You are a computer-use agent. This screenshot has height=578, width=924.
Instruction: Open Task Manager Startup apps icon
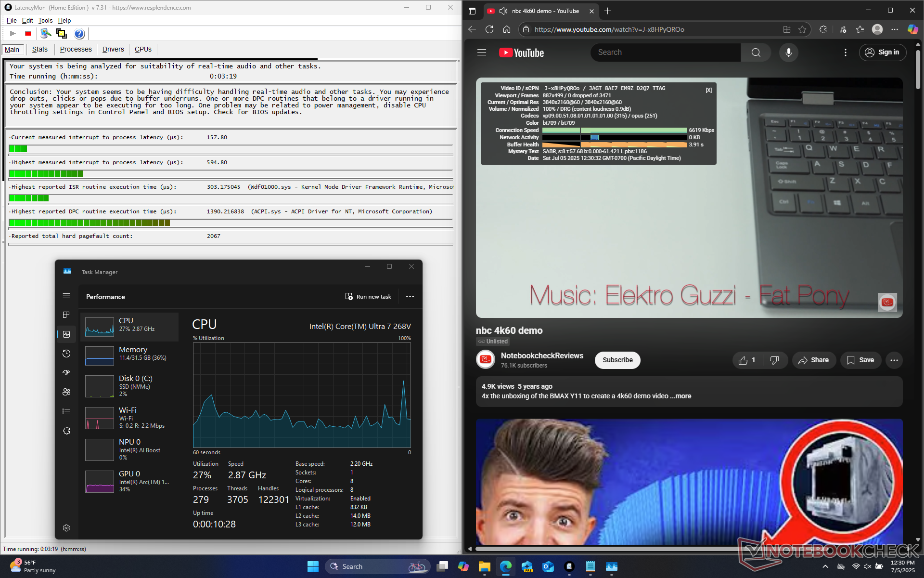click(x=66, y=372)
